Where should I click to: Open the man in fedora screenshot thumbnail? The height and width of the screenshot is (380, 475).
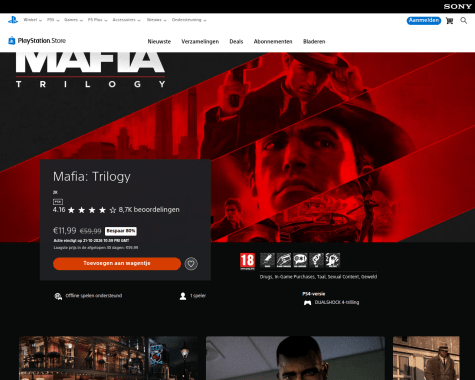(426, 358)
